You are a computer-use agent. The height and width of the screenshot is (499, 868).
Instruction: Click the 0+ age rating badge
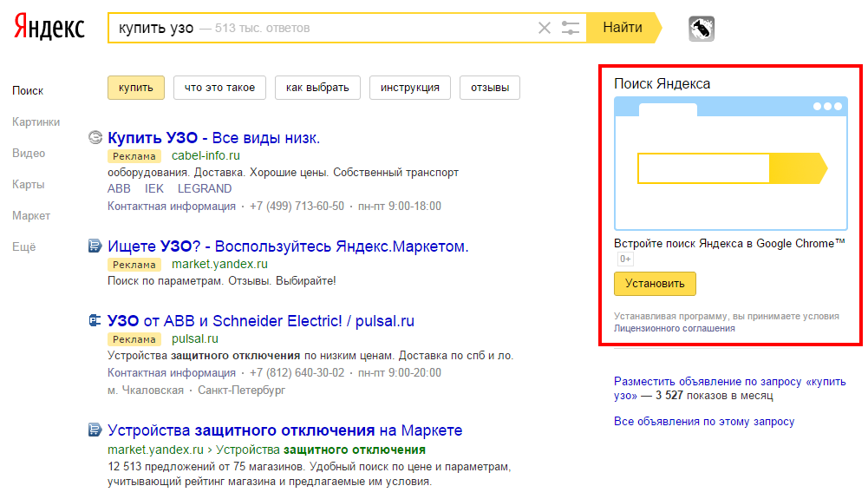pos(625,259)
